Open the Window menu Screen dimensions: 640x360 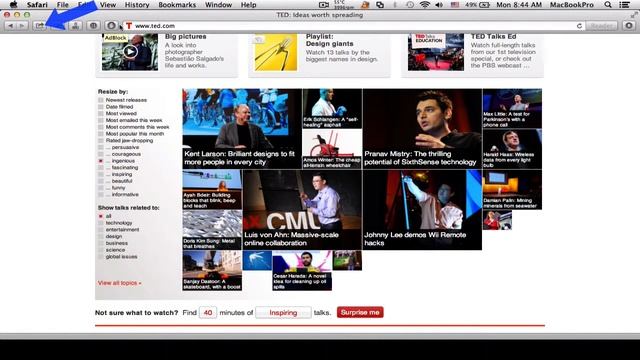pyautogui.click(x=218, y=5)
